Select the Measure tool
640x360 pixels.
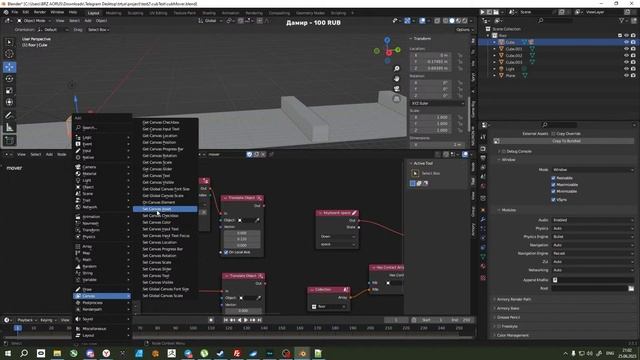[9, 128]
